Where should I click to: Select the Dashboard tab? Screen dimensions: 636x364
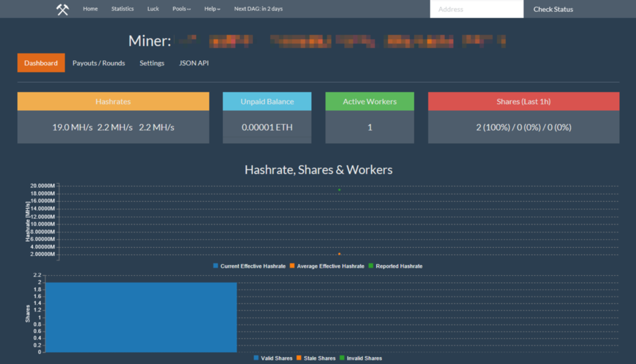click(x=41, y=63)
